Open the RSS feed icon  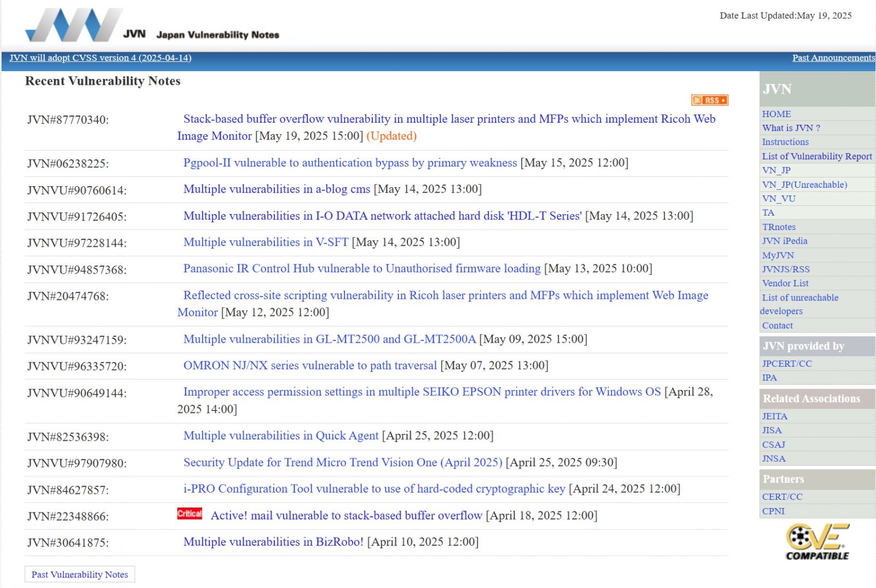click(710, 100)
